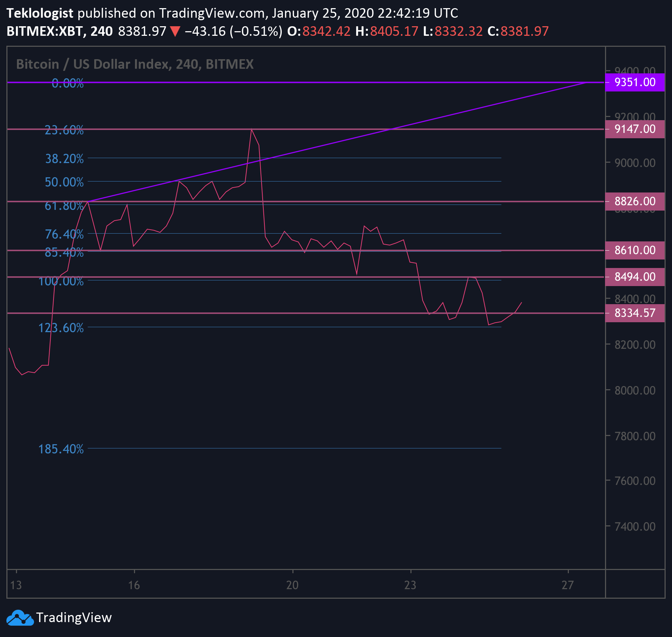Image resolution: width=672 pixels, height=637 pixels.
Task: Click the 9147.00 price label
Action: tap(635, 129)
